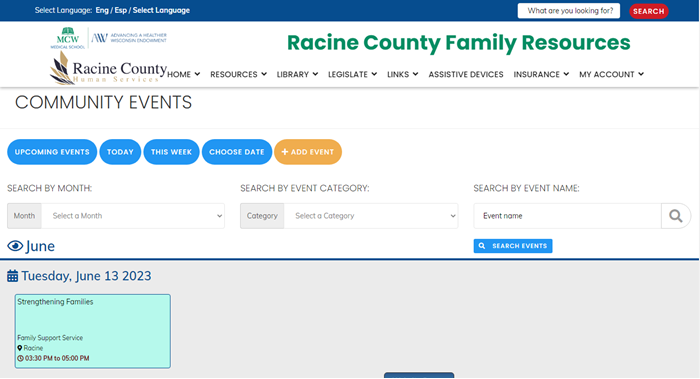Expand the LEGISLATE menu
The height and width of the screenshot is (379, 700).
353,74
